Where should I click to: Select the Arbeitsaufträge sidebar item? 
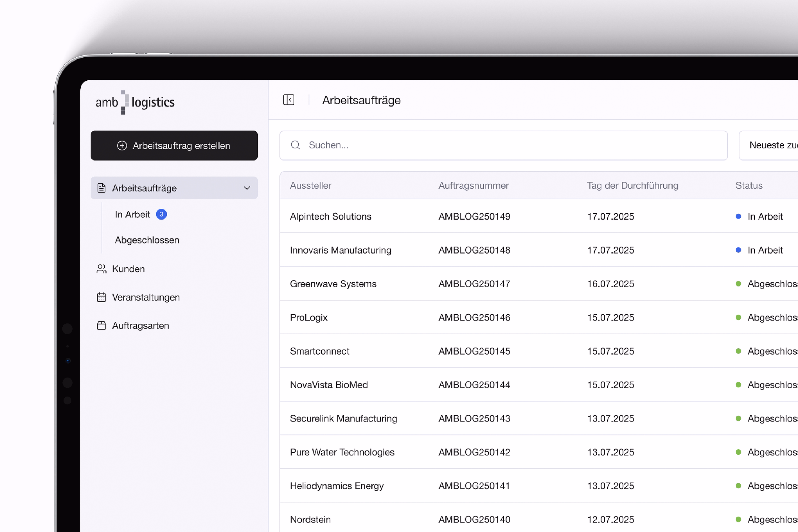(174, 188)
